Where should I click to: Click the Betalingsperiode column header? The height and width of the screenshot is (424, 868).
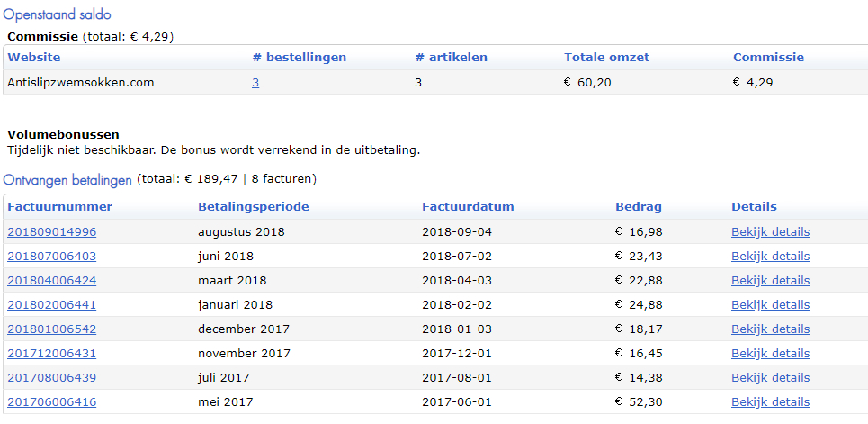click(254, 207)
